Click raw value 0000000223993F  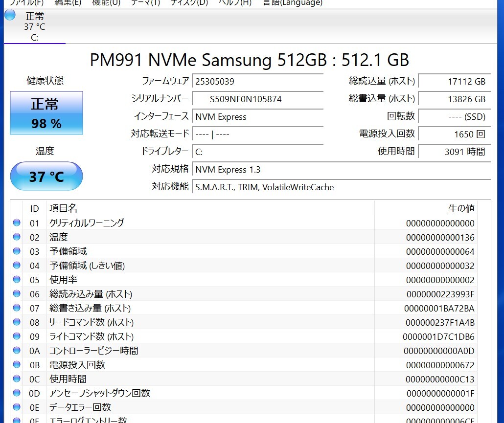(x=440, y=294)
